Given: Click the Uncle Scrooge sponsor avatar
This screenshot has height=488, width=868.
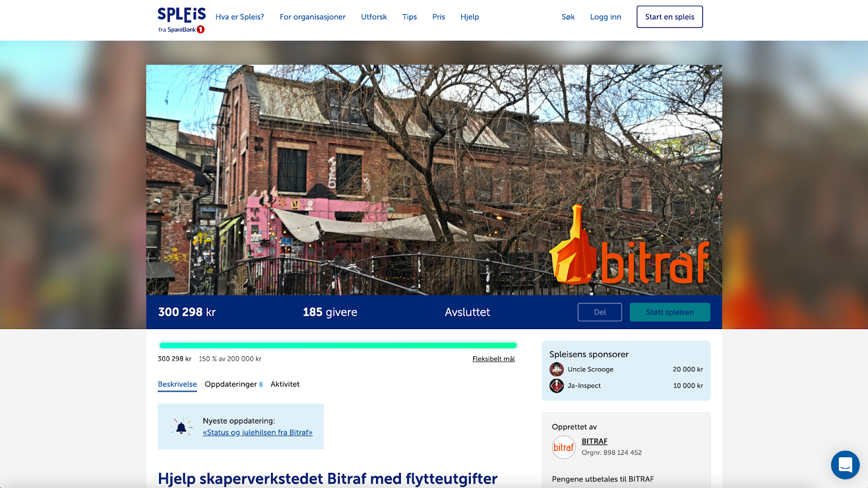Looking at the screenshot, I should [557, 369].
